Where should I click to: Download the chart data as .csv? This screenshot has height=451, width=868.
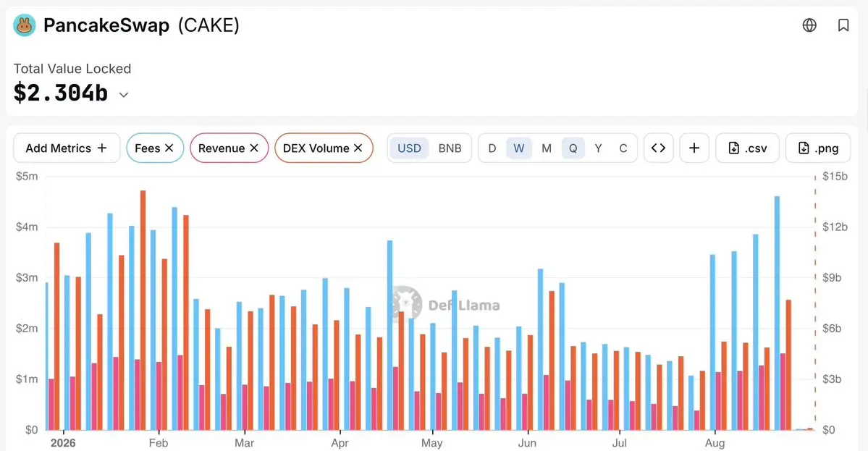tap(747, 148)
